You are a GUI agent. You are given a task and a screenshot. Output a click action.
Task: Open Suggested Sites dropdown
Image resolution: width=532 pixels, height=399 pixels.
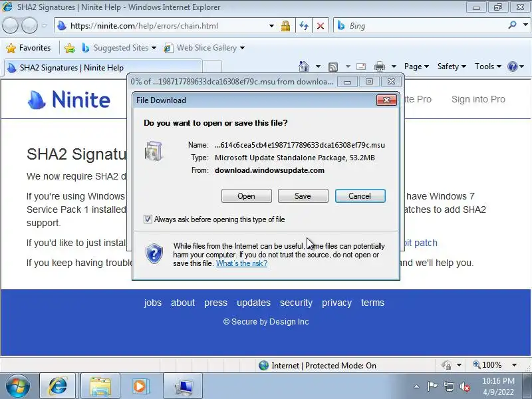coord(119,48)
